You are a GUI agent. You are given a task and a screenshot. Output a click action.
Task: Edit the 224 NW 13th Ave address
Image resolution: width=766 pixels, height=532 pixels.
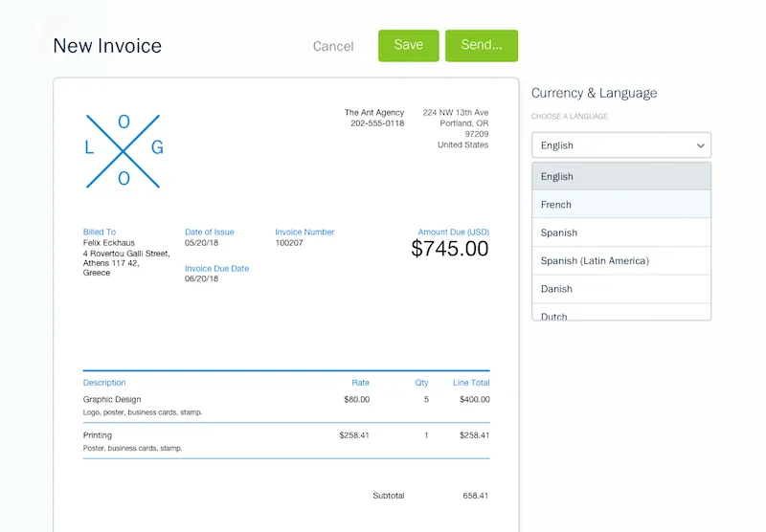point(456,113)
